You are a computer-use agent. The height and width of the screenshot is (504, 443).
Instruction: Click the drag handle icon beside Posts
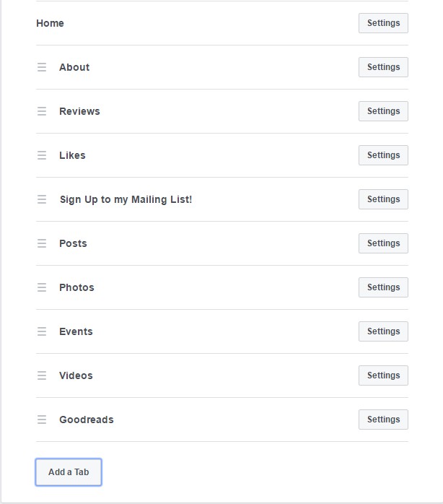42,243
